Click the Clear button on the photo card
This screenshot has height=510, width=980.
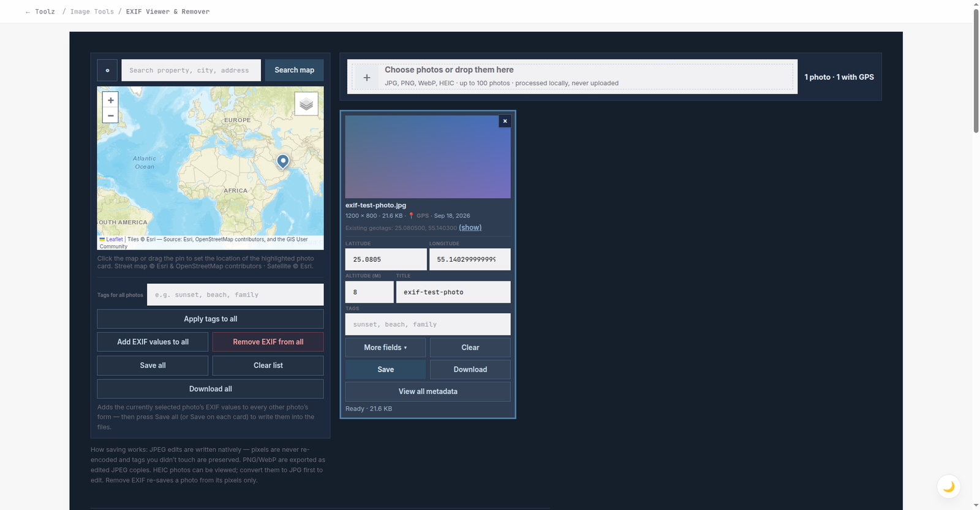[470, 348]
